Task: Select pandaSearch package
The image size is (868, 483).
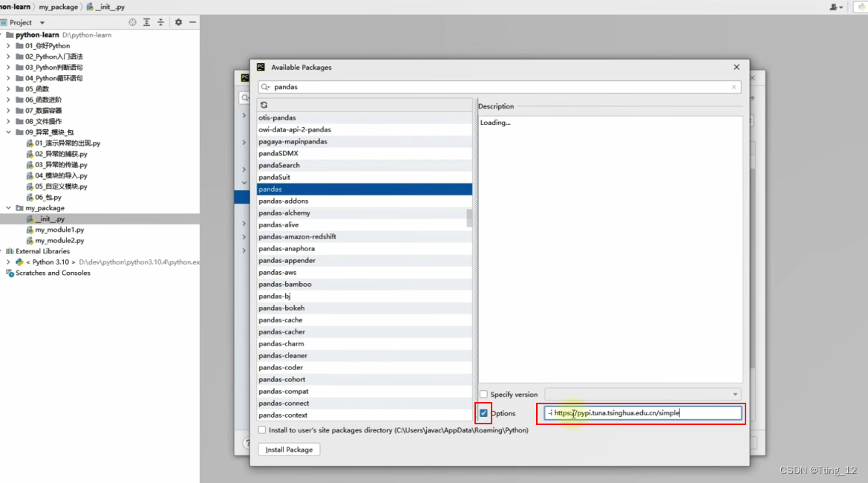Action: [365, 166]
